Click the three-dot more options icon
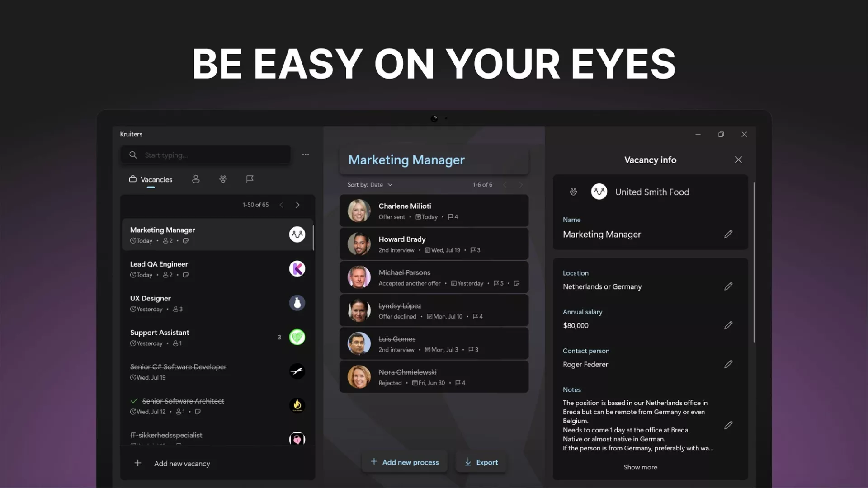The height and width of the screenshot is (488, 868). click(306, 155)
